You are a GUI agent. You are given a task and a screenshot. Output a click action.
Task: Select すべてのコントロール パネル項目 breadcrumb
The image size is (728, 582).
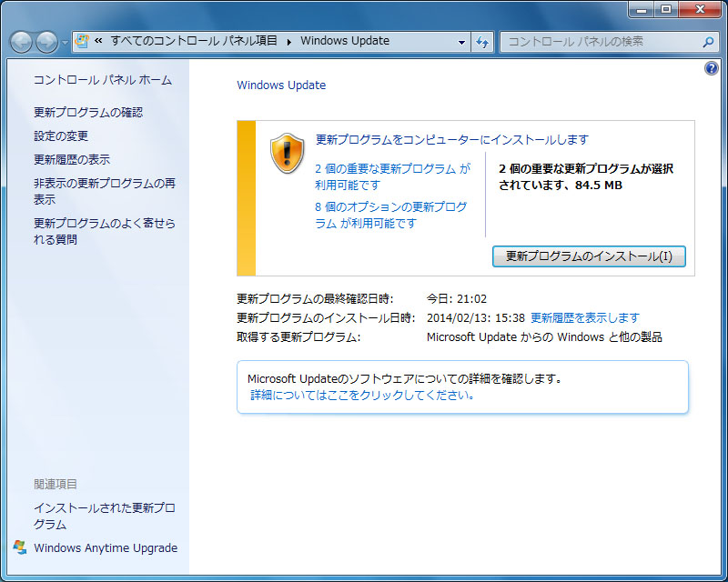pyautogui.click(x=194, y=41)
